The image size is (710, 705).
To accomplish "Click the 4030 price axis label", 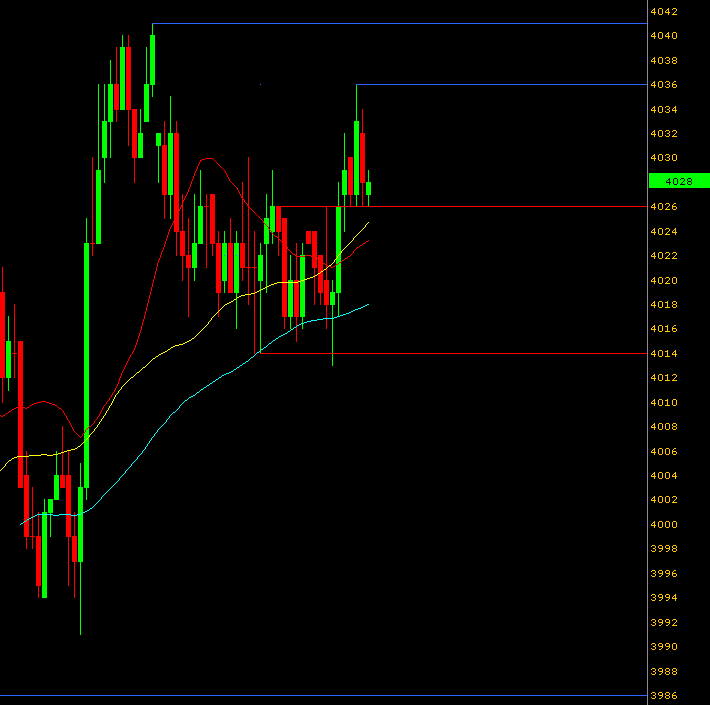I will click(x=664, y=158).
